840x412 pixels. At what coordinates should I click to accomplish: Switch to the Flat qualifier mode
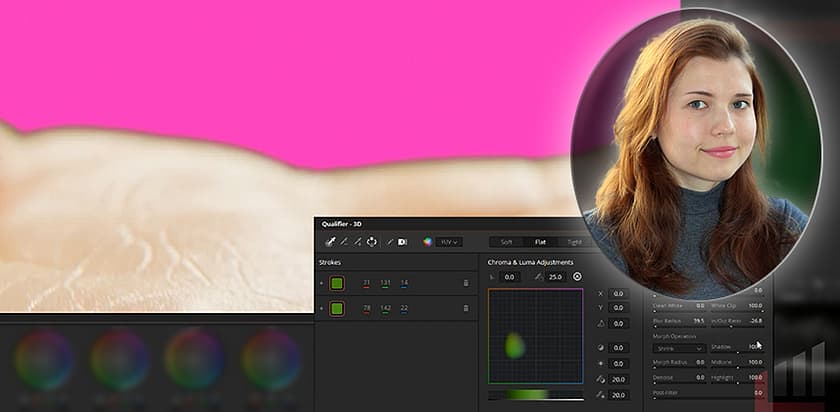click(x=540, y=242)
